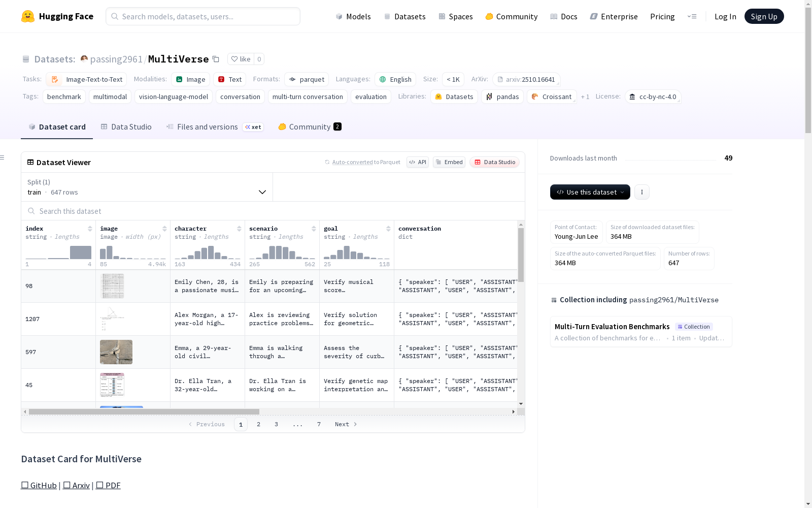Open the Use this dataset dropdown

pyautogui.click(x=590, y=192)
